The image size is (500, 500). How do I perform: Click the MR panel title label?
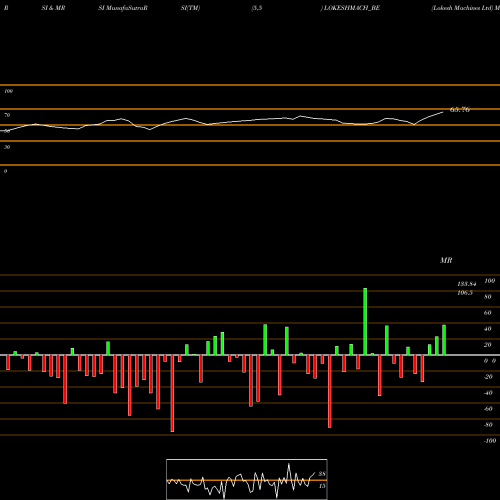coord(446,260)
